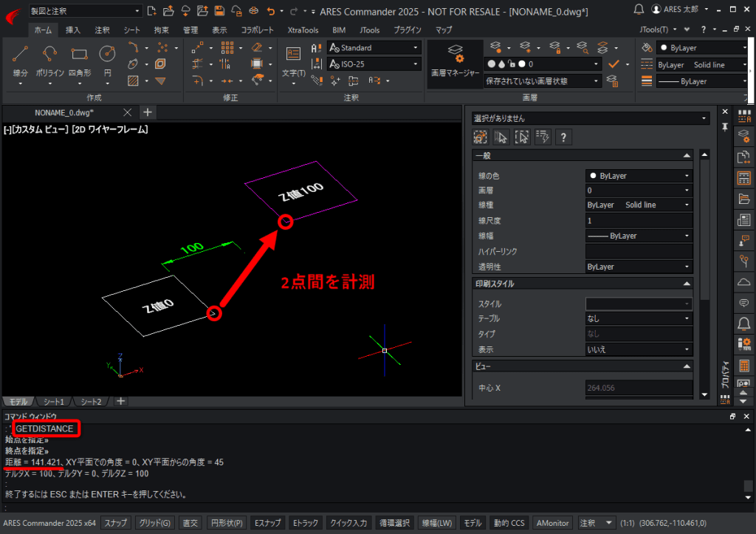The width and height of the screenshot is (756, 534).
Task: Toggle Ortho (直交) mode
Action: [190, 523]
